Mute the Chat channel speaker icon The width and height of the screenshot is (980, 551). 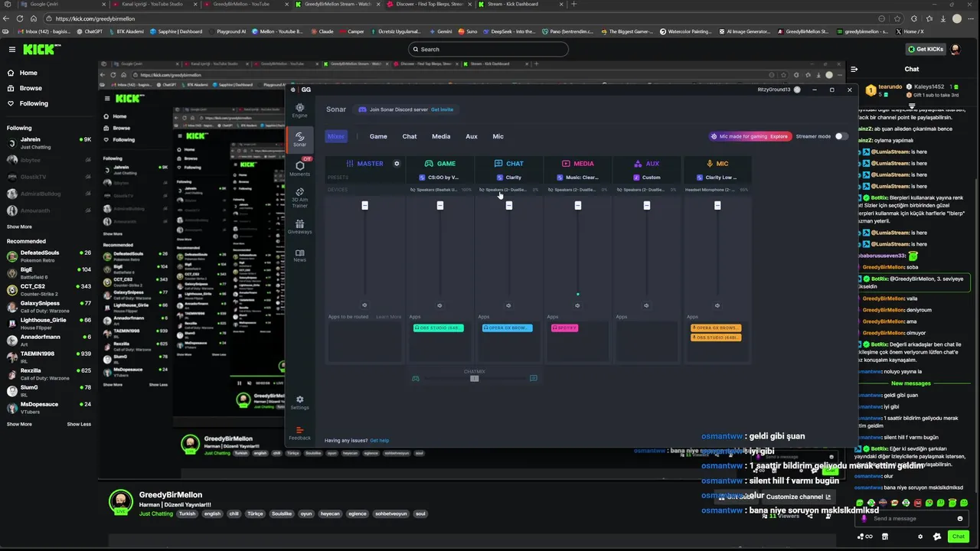(508, 305)
